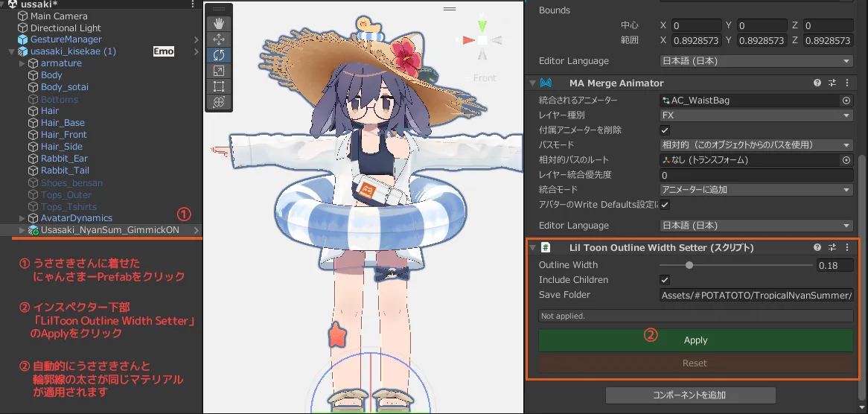Open the レイヤー種別 FX dropdown
The image size is (868, 414).
[x=756, y=115]
